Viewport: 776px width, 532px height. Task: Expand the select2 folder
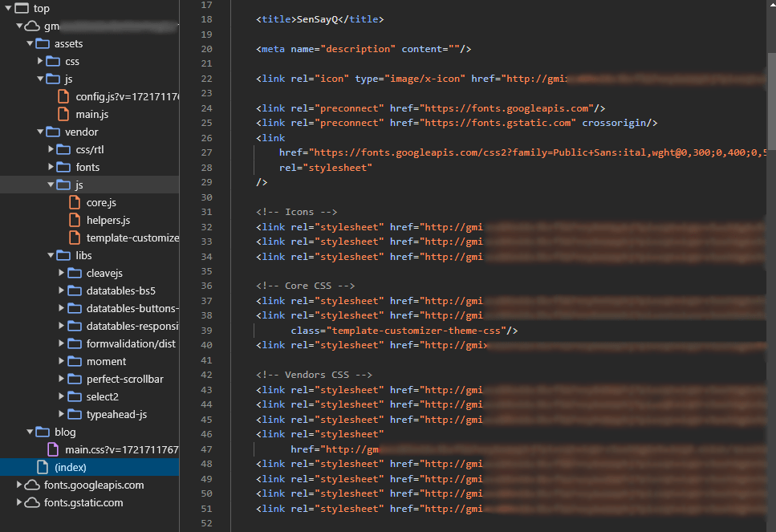click(x=61, y=396)
